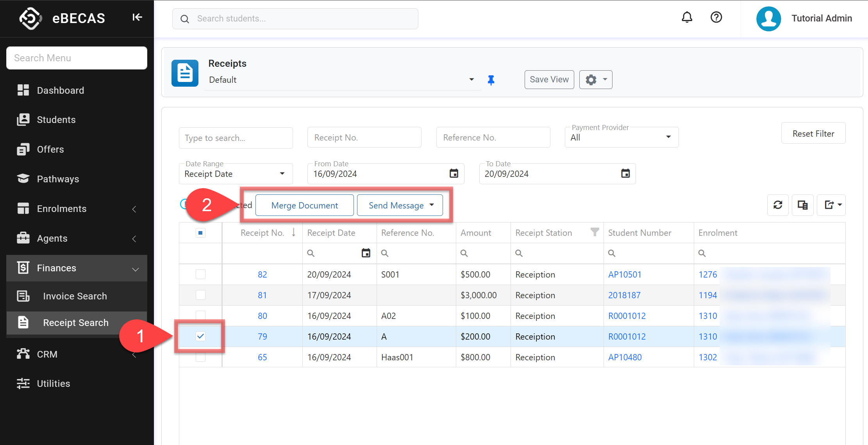
Task: Open the help question mark icon
Action: [716, 17]
